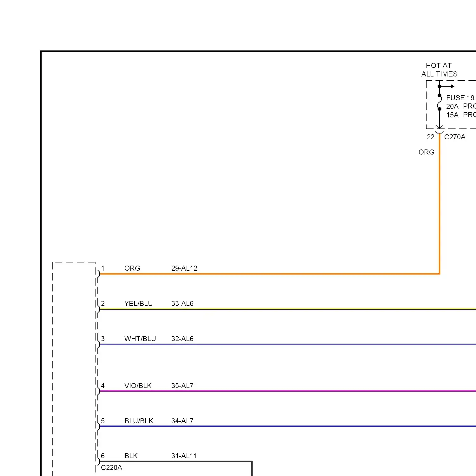Select circuit code '32-AL6'
476x476 pixels.
(182, 339)
